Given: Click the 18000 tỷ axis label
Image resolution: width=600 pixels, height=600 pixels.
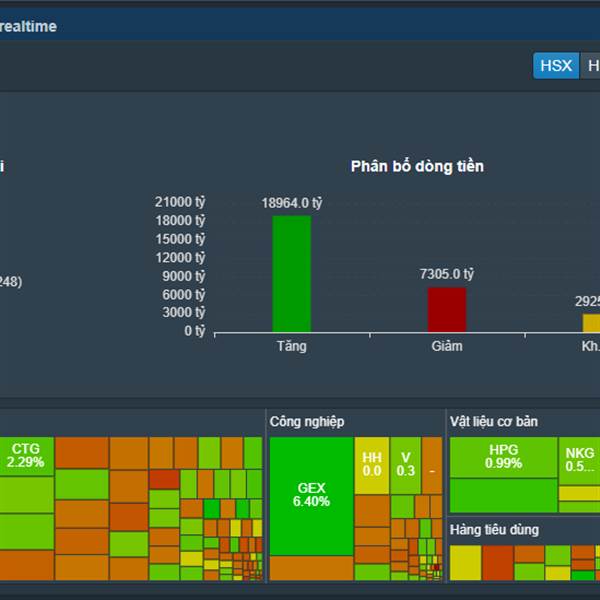Looking at the screenshot, I should [180, 220].
